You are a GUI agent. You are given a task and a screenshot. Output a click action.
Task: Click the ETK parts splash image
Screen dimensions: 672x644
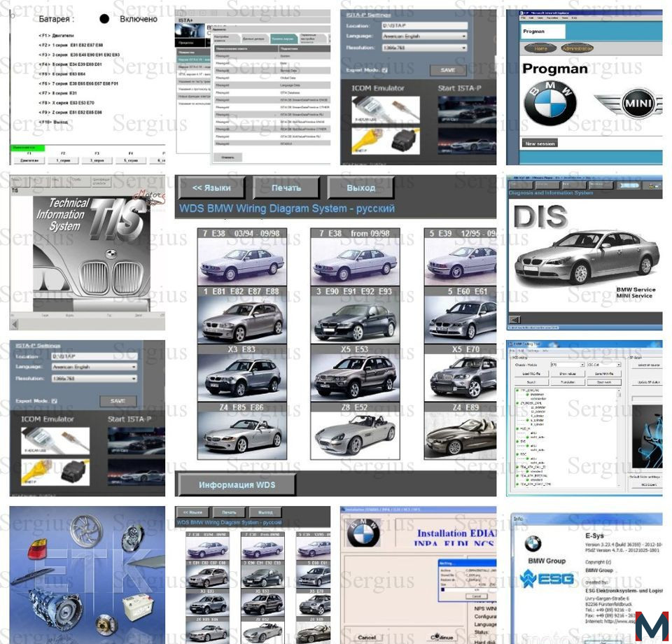(87, 575)
